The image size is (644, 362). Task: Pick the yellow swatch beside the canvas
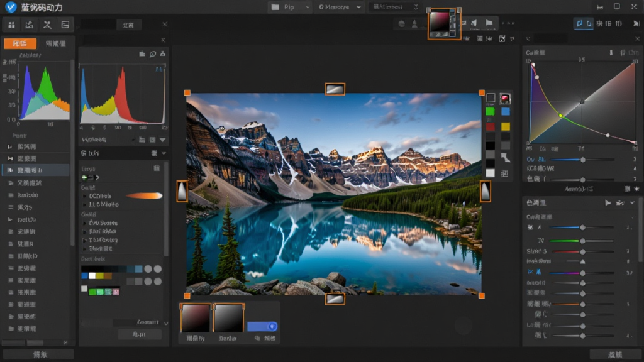click(x=506, y=126)
